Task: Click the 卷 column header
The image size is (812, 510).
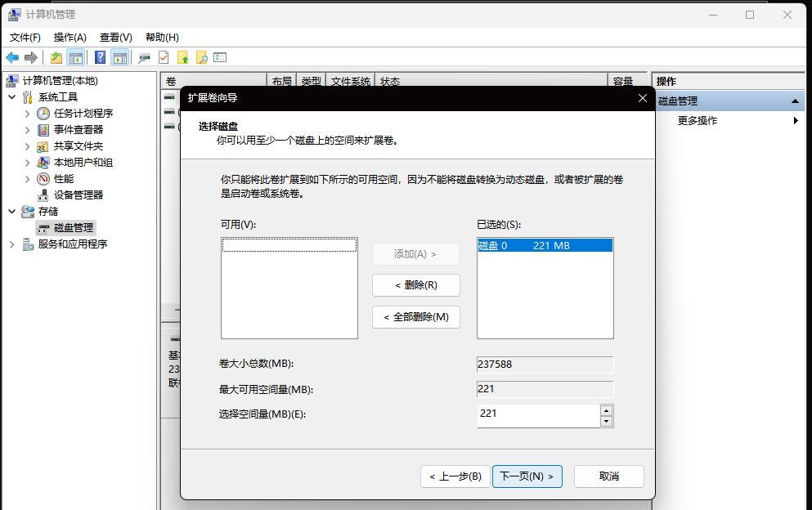Action: point(213,81)
